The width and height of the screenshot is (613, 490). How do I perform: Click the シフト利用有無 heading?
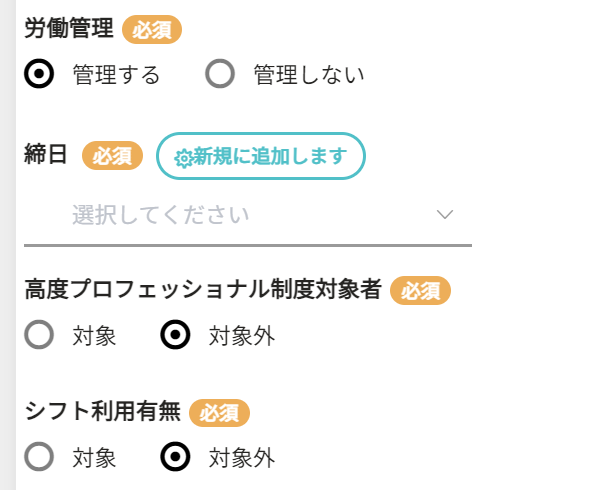102,412
